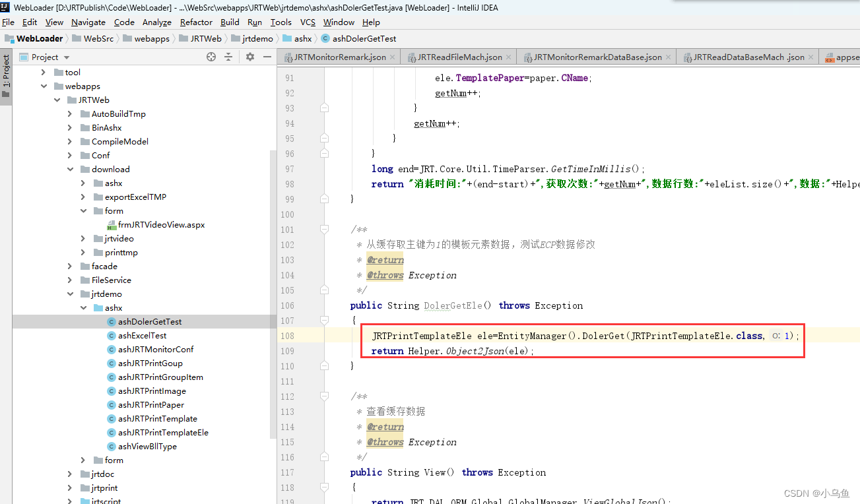Collapse the jrtdemo folder

(x=70, y=294)
